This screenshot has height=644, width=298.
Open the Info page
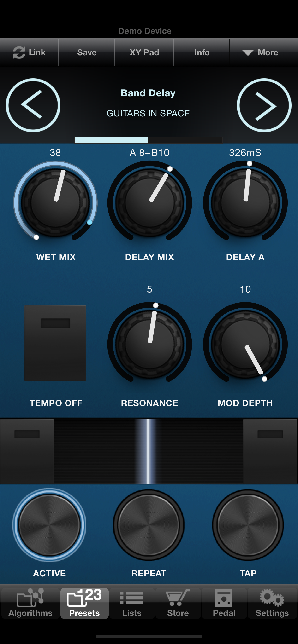[202, 52]
